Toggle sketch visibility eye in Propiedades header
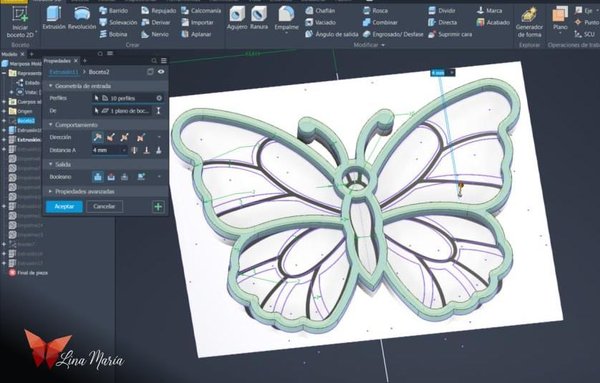This screenshot has height=383, width=600. click(161, 72)
